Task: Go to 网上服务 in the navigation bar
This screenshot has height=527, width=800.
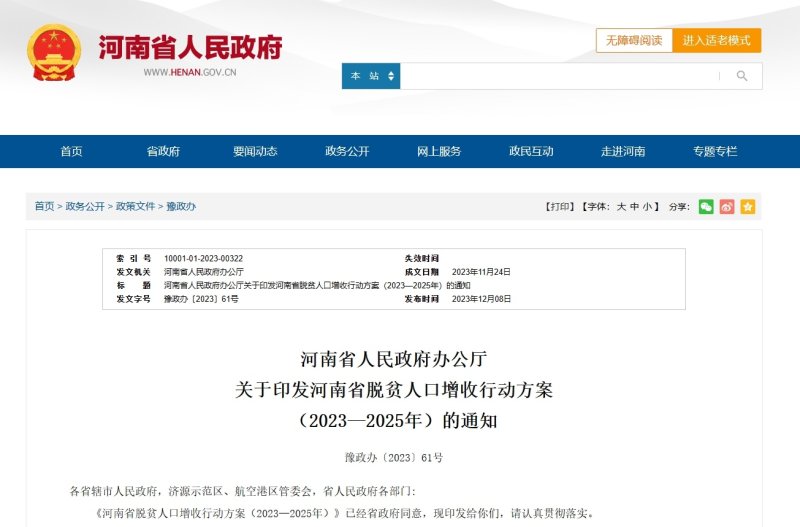Action: [x=439, y=151]
